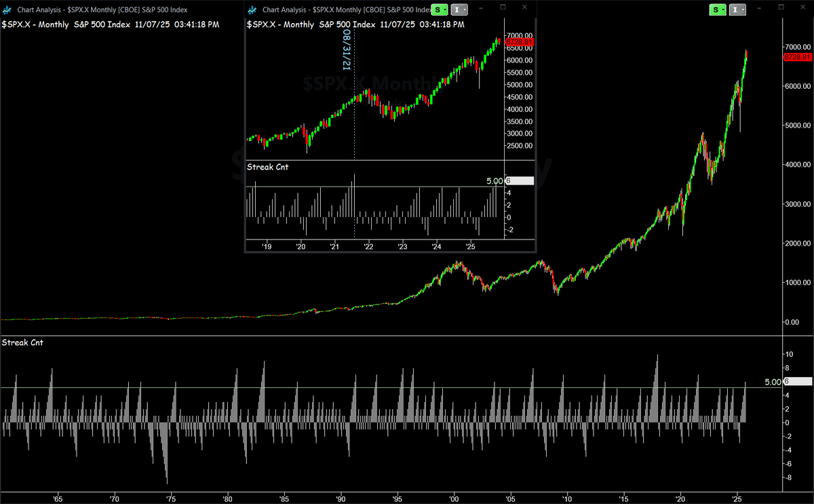Screen dimensions: 814x504
Task: Click 'Streak Cnt' indicator label in inset chart
Action: (267, 166)
